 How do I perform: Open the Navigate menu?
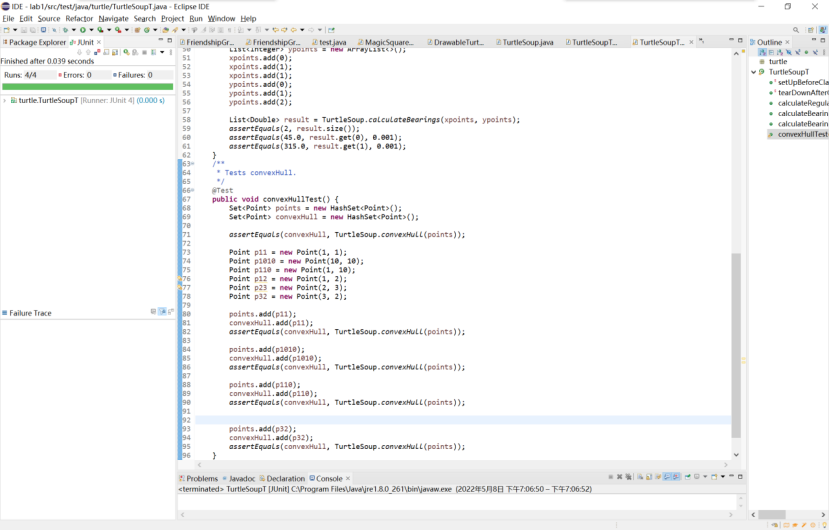click(x=113, y=19)
